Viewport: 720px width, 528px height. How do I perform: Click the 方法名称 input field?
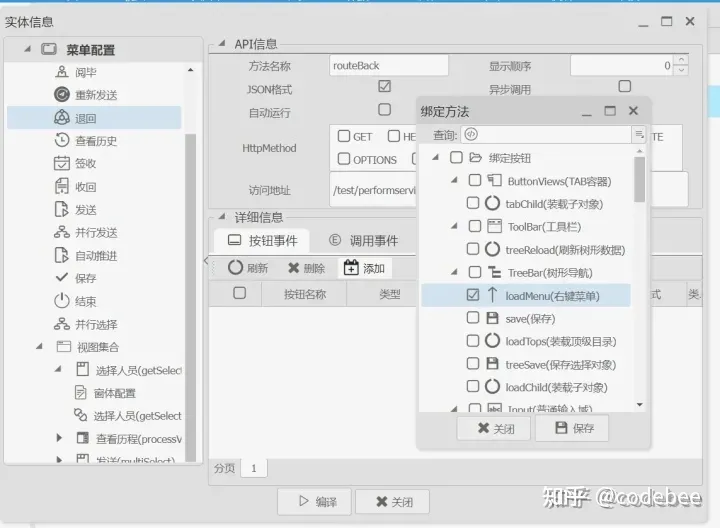click(388, 66)
